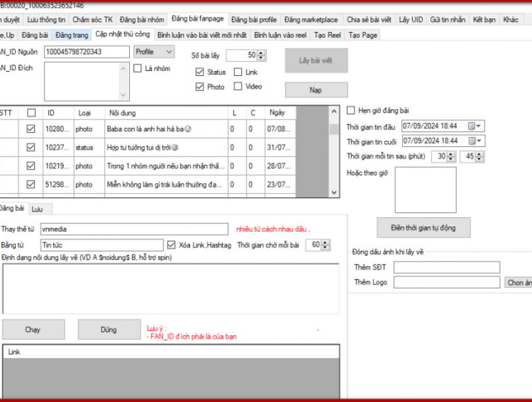Enable the Là nhóm checkbox

[x=137, y=69]
